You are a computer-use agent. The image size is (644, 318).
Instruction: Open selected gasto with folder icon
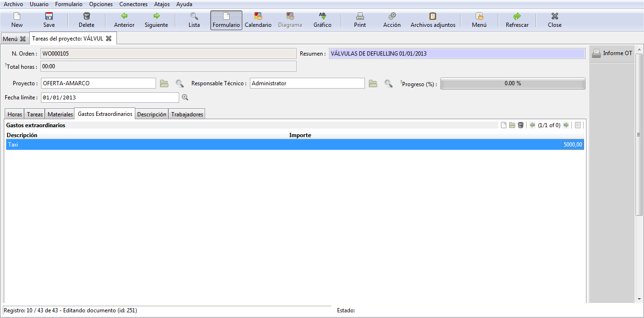pyautogui.click(x=512, y=125)
